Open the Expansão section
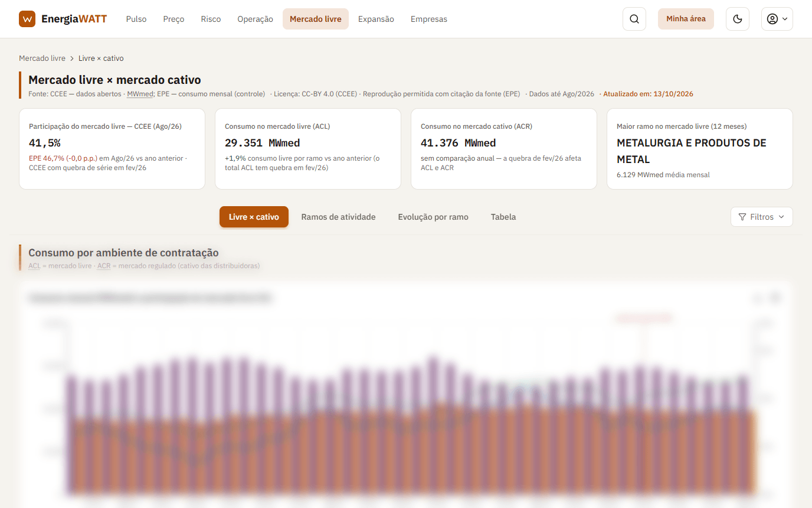This screenshot has height=508, width=812. click(376, 19)
